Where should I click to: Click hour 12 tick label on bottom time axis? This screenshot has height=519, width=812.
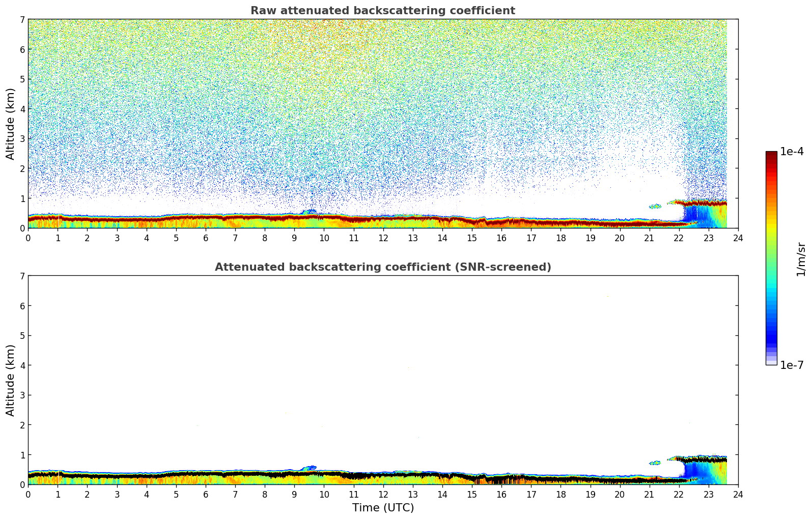click(x=383, y=495)
